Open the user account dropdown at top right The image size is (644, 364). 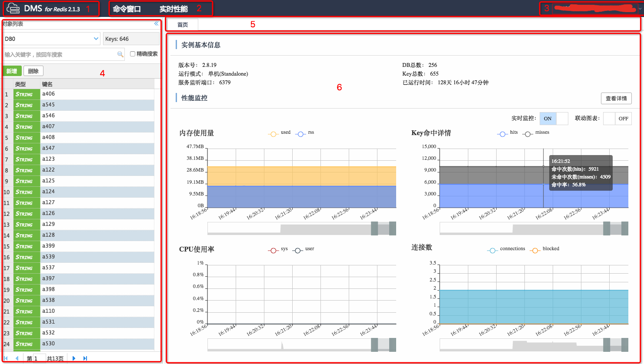(591, 8)
